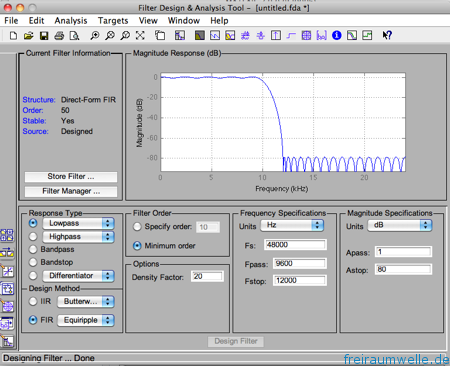Show filter specifications in analysis pane
This screenshot has width=450, height=366.
(180, 35)
